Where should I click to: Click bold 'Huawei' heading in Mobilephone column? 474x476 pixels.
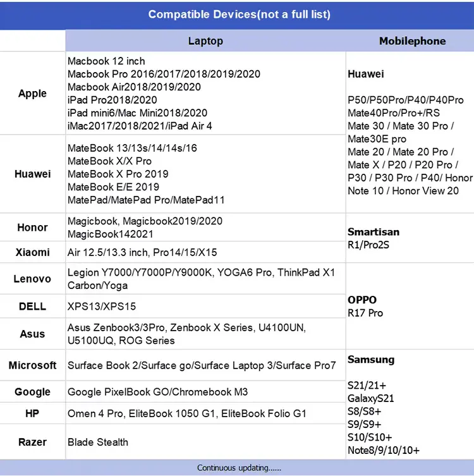click(x=366, y=74)
